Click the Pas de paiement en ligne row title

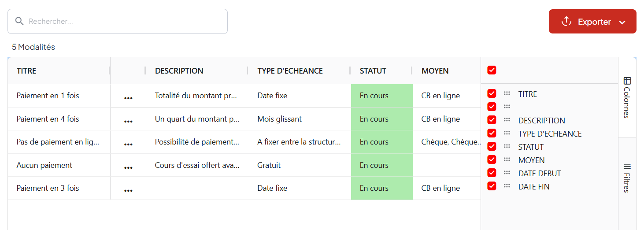[x=58, y=142]
